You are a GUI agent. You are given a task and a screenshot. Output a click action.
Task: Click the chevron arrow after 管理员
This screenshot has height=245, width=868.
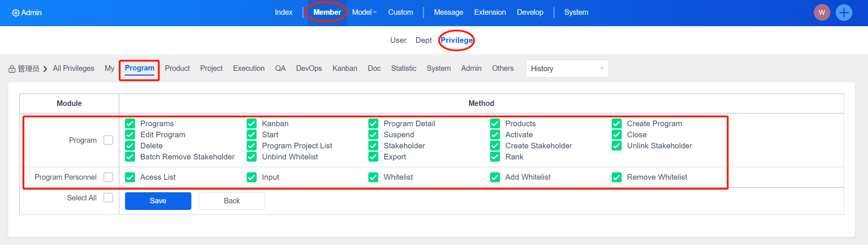point(45,69)
